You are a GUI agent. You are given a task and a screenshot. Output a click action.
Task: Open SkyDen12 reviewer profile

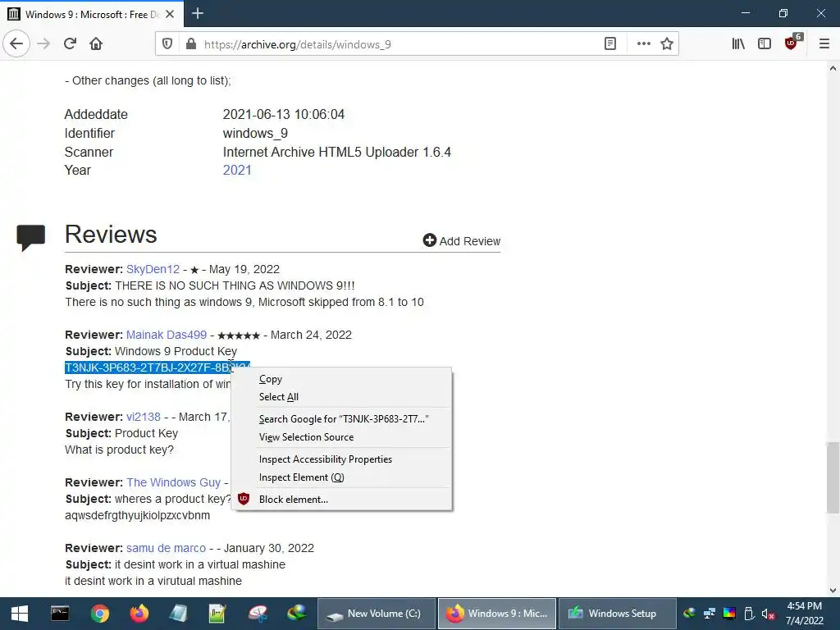(x=153, y=269)
